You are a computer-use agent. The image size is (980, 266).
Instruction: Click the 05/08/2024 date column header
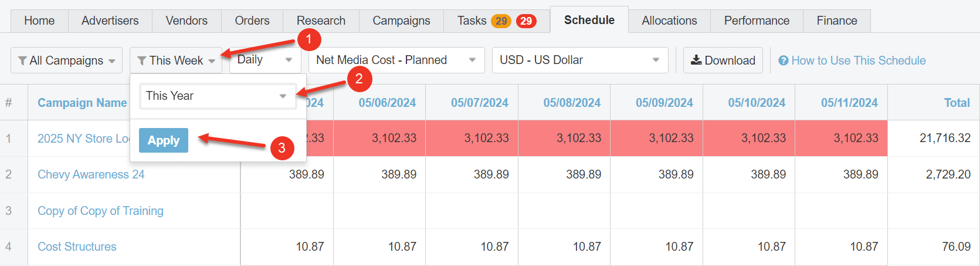point(572,103)
